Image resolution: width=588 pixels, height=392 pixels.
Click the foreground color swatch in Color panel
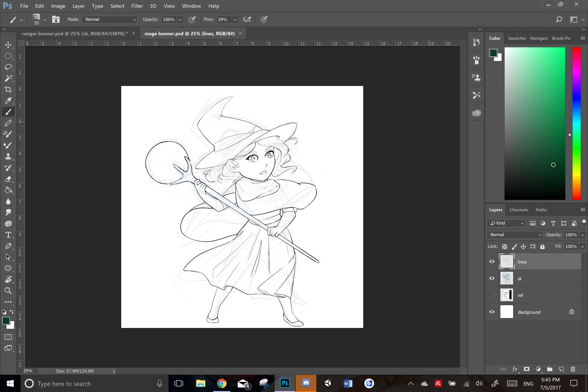pos(493,53)
